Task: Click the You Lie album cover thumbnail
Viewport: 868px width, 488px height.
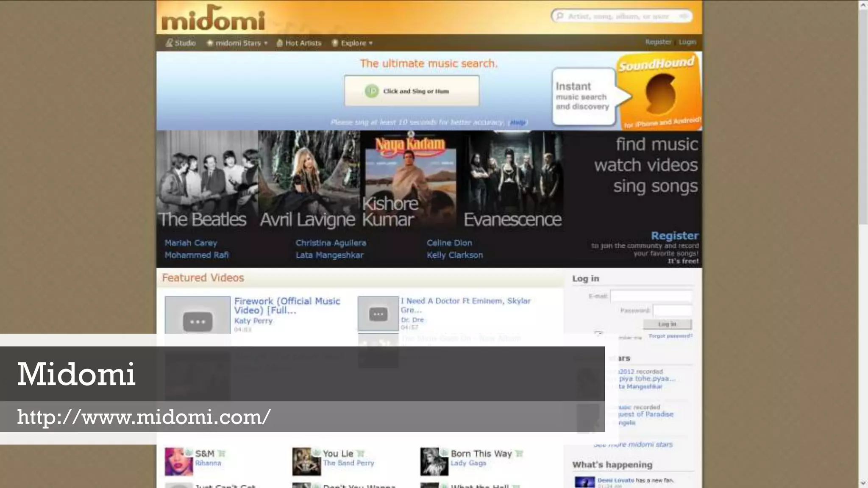Action: pos(306,461)
